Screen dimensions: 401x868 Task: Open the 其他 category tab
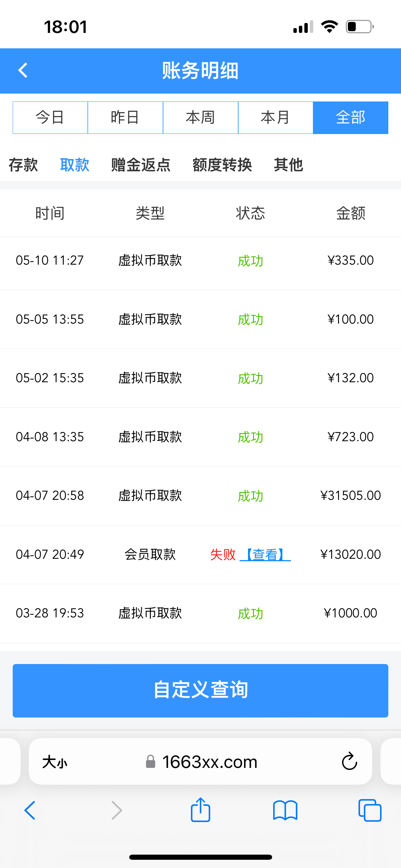point(289,165)
